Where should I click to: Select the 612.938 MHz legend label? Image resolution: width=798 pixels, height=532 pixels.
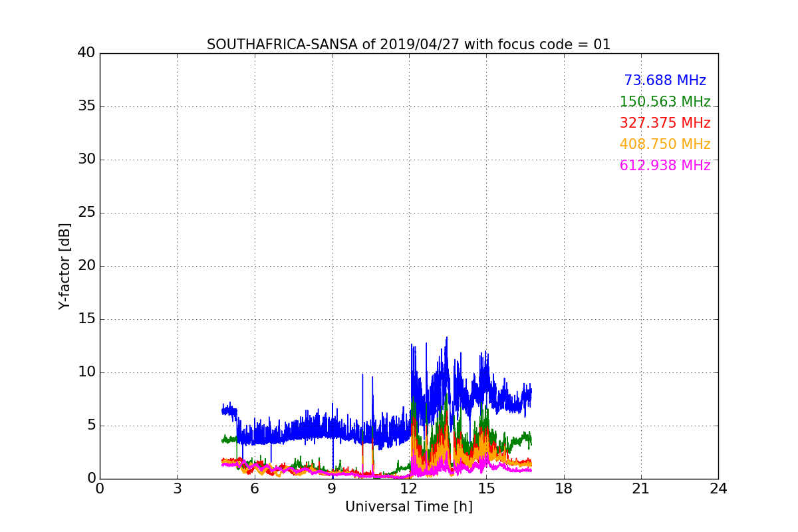[665, 166]
